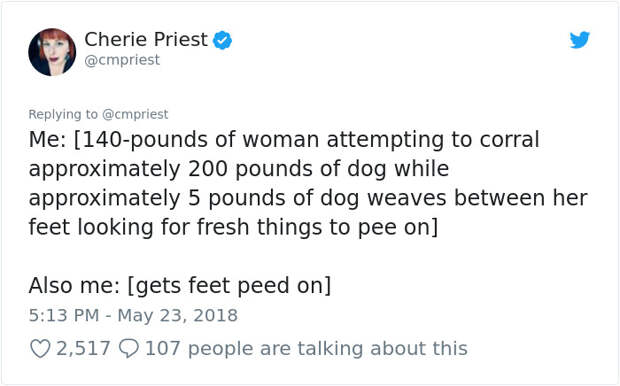620x386 pixels.
Task: Click @cmpriest in the Replying to line
Action: (135, 114)
